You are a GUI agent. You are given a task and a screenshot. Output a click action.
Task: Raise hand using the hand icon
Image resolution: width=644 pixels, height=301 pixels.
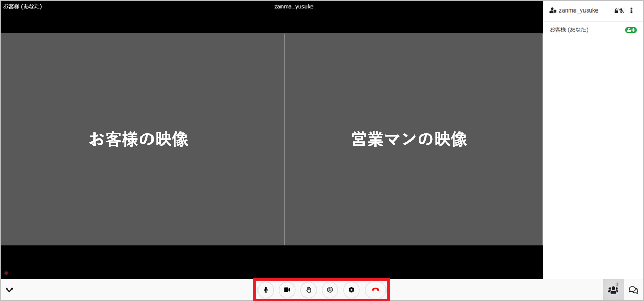pos(309,290)
